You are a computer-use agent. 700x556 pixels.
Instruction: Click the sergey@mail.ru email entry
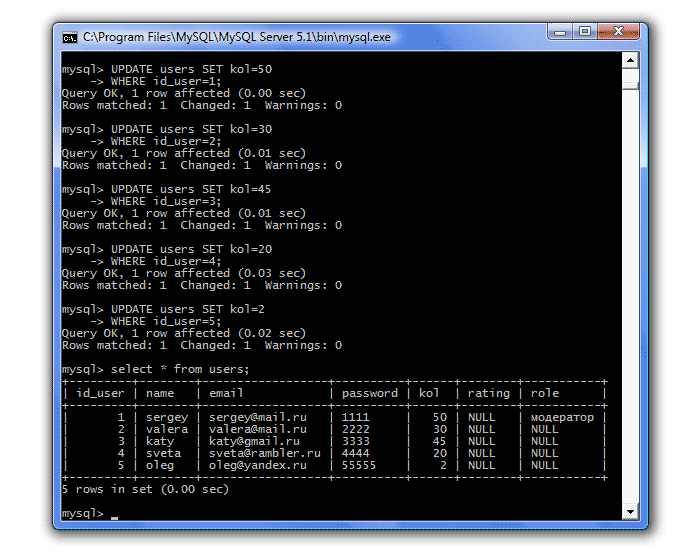click(x=258, y=417)
